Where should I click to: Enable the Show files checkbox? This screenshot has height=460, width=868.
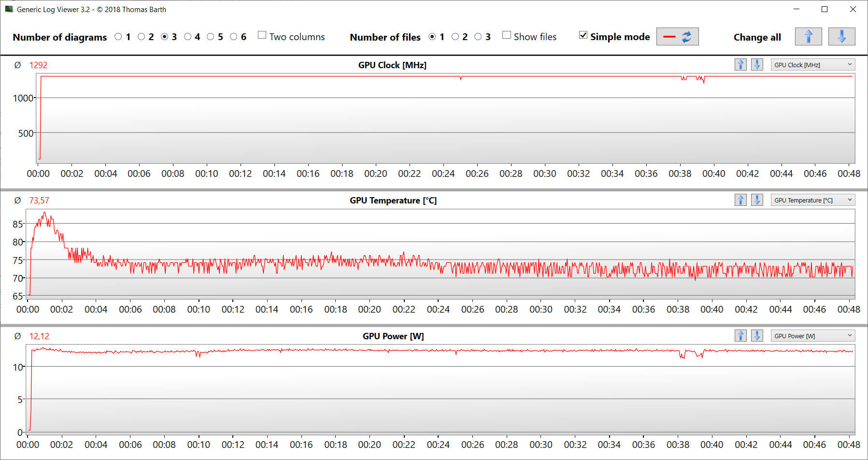tap(507, 35)
